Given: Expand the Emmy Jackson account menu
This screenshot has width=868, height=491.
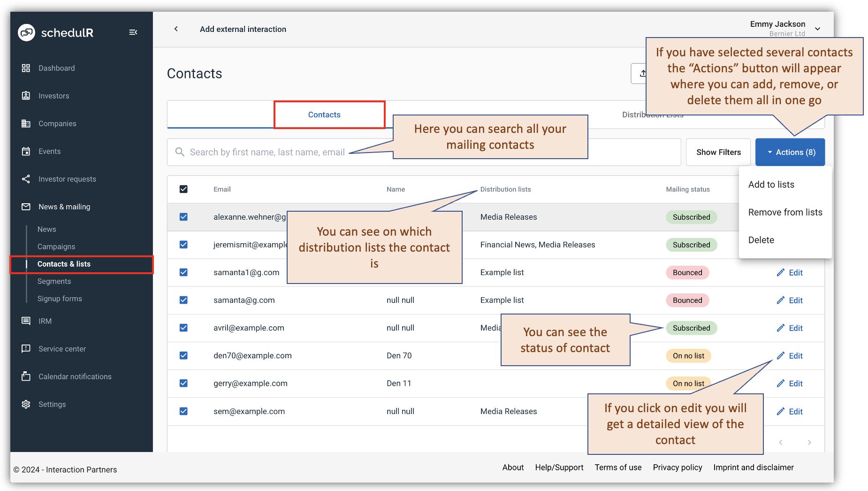Looking at the screenshot, I should click(817, 28).
